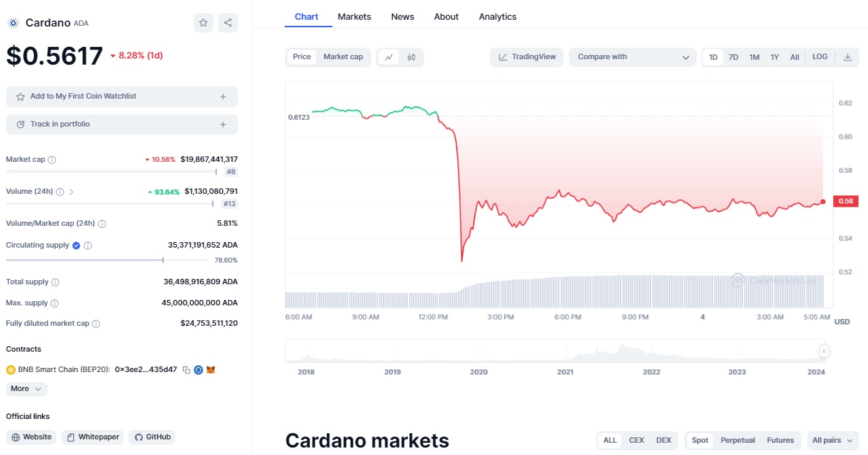Open the Whitepaper link
The width and height of the screenshot is (868, 455).
pos(92,437)
